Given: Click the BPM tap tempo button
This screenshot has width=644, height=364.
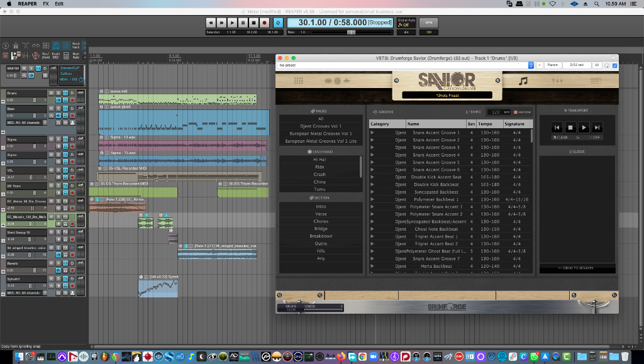Looking at the screenshot, I should pos(429,23).
